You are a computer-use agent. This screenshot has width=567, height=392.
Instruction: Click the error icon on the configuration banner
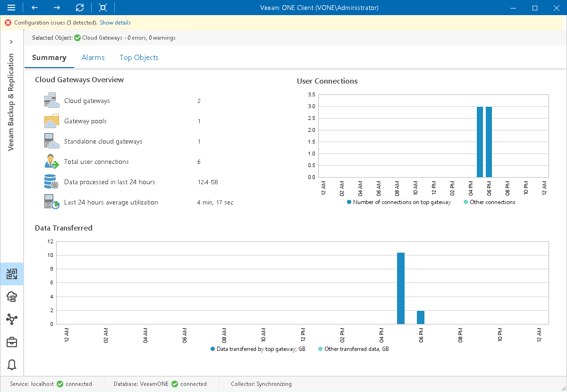[8, 22]
